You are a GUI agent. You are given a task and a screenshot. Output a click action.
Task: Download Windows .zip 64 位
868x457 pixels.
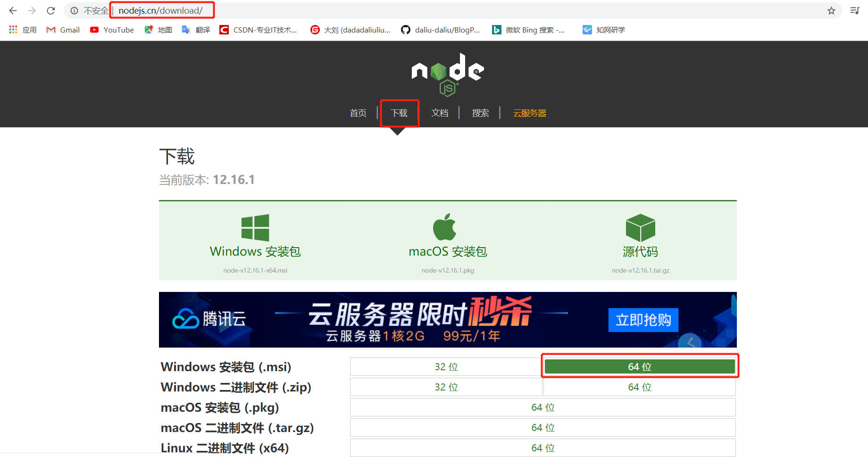640,387
